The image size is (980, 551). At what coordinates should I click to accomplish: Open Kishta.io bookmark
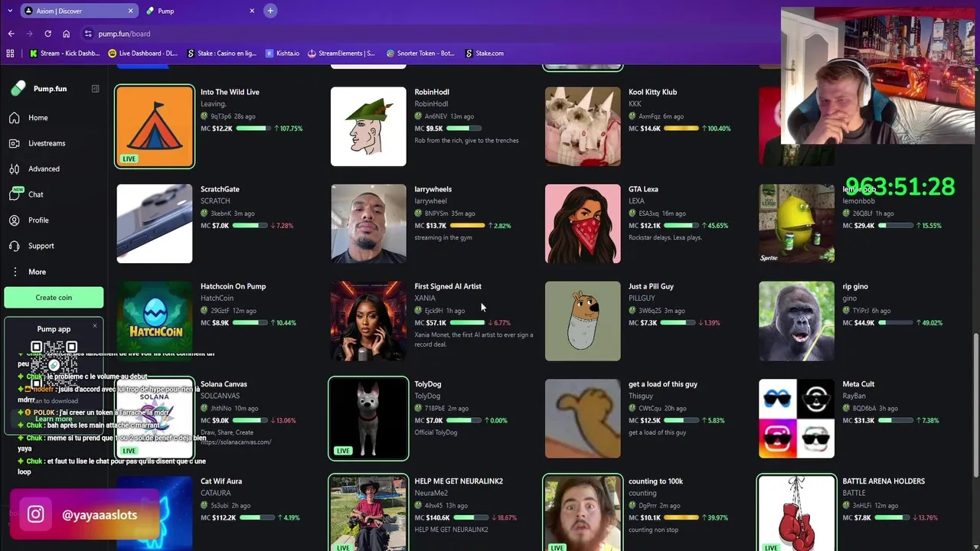tap(283, 54)
